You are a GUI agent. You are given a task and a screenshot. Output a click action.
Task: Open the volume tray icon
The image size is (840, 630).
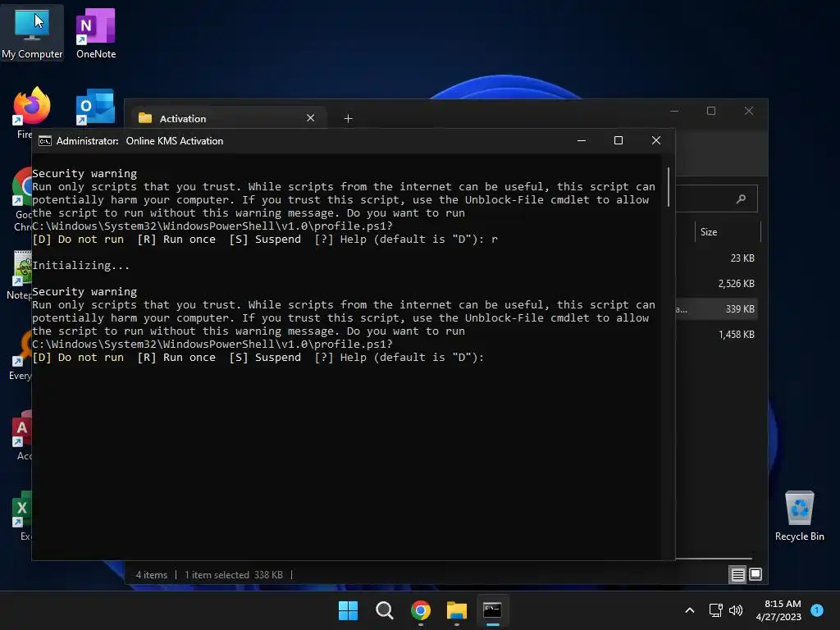tap(736, 610)
